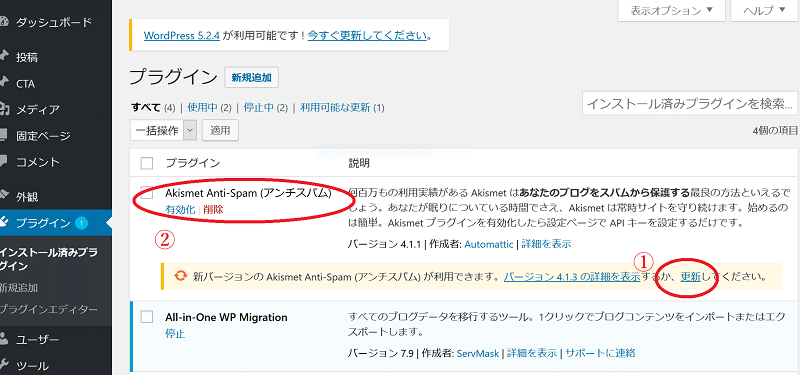Focus the インストール済みプラグインを検索 search field
The image size is (800, 375).
[690, 104]
